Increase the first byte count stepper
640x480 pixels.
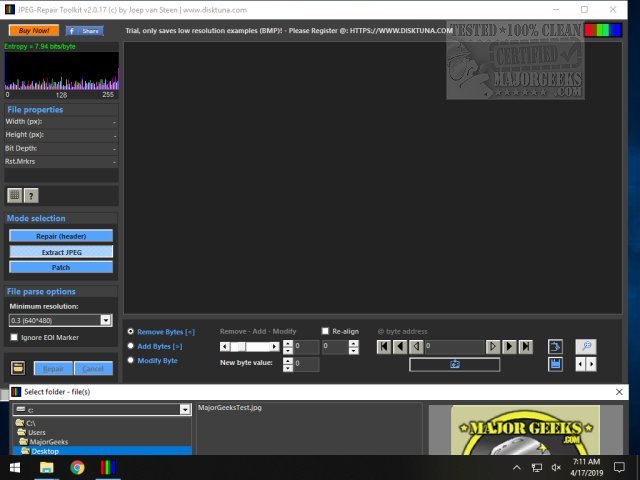288,343
